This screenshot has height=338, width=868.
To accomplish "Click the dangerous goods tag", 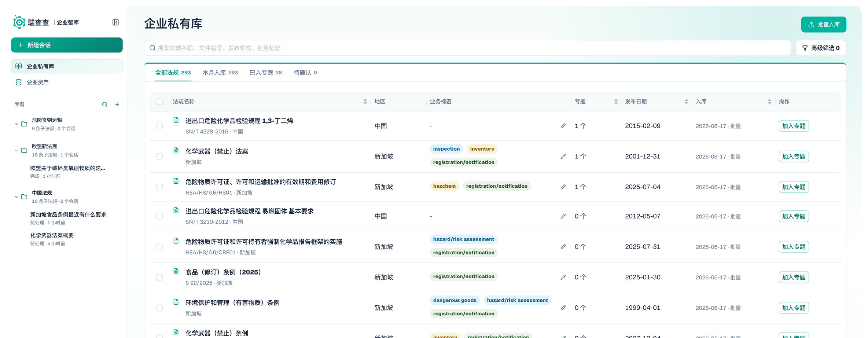I will 455,300.
